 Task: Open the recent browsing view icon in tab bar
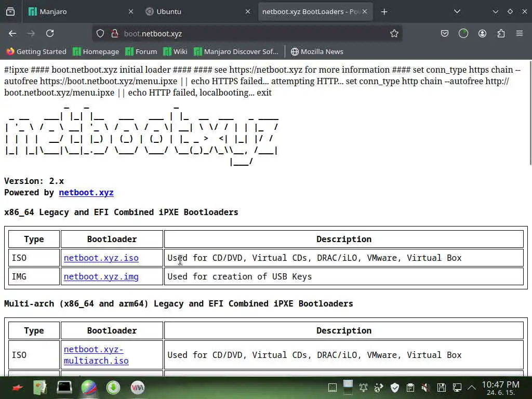click(10, 12)
